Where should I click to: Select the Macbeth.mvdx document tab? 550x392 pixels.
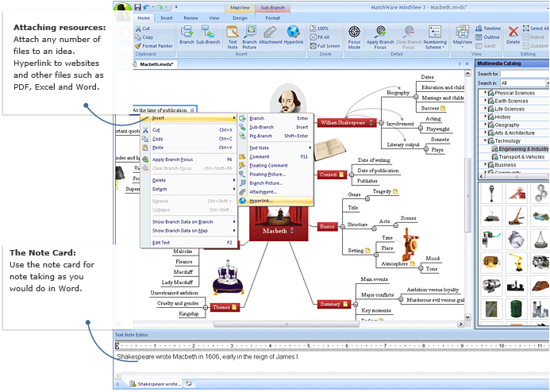pyautogui.click(x=156, y=64)
